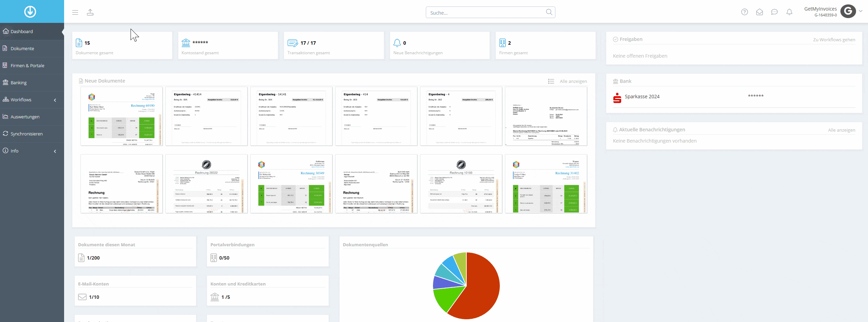Open Firmen & Portale in sidebar
The height and width of the screenshot is (322, 868).
[x=32, y=65]
